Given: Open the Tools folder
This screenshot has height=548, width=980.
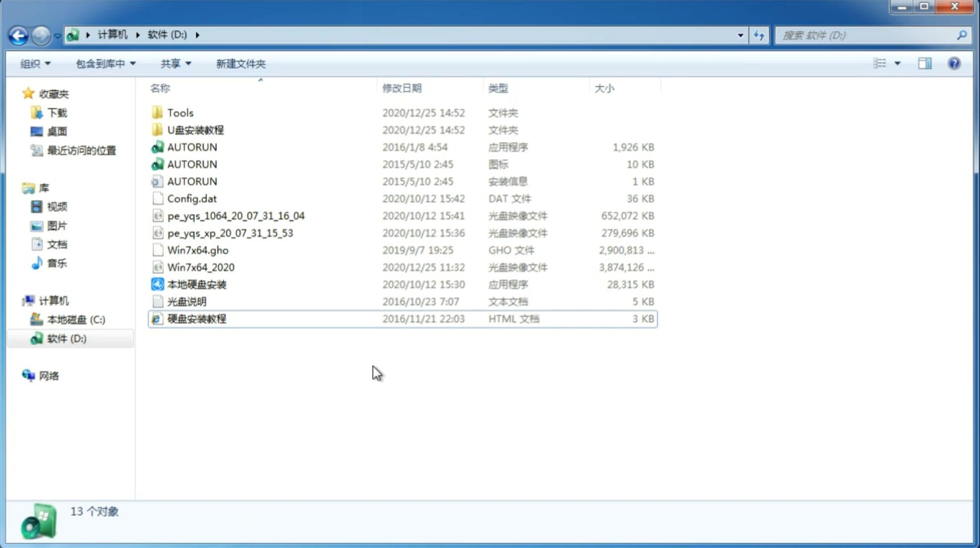Looking at the screenshot, I should [x=179, y=112].
